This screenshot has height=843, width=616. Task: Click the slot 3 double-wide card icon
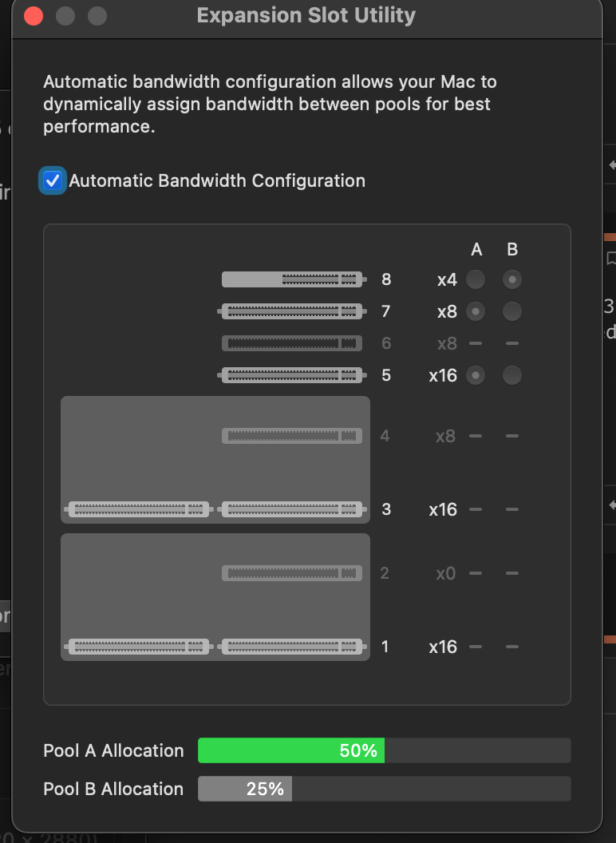[215, 509]
